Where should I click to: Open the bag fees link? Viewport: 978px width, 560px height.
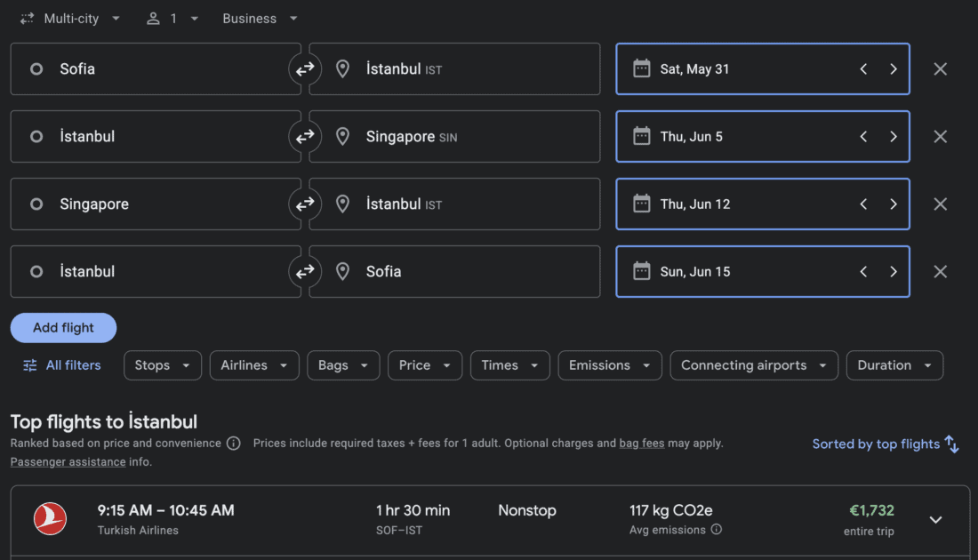(641, 444)
